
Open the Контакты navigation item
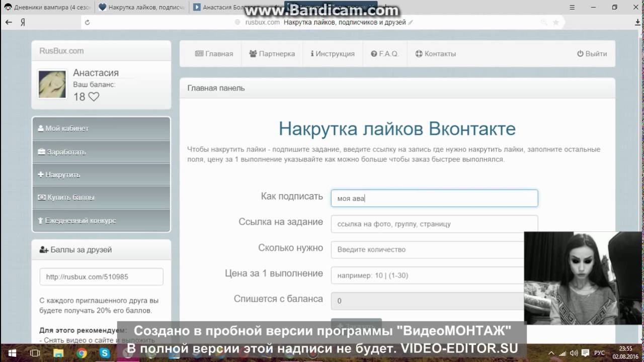436,54
